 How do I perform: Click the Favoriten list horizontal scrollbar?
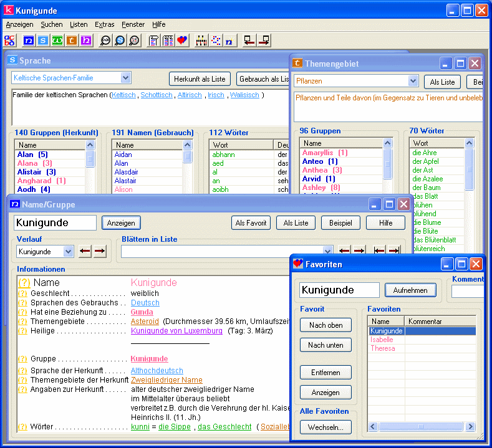click(x=421, y=426)
